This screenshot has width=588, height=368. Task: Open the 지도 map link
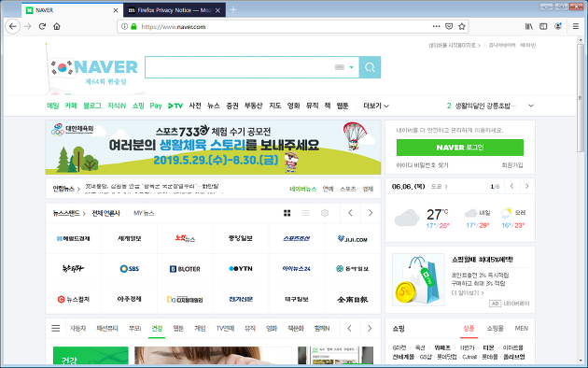pyautogui.click(x=275, y=106)
